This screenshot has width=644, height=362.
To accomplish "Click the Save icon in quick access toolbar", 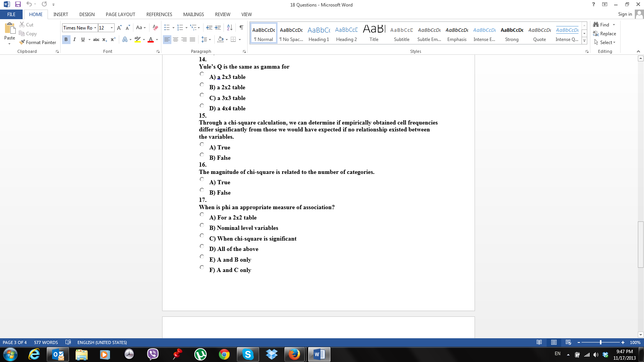I will pyautogui.click(x=18, y=5).
